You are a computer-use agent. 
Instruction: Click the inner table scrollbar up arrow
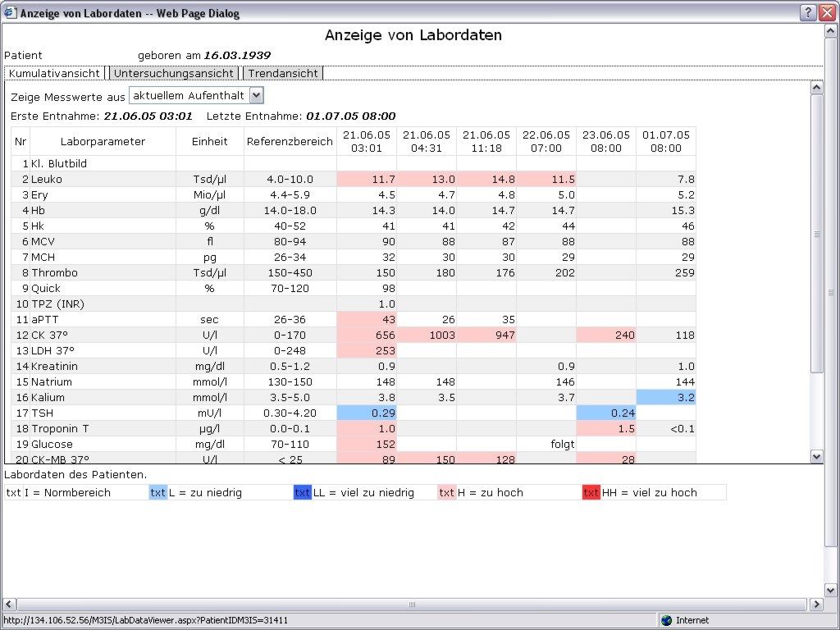tap(816, 87)
